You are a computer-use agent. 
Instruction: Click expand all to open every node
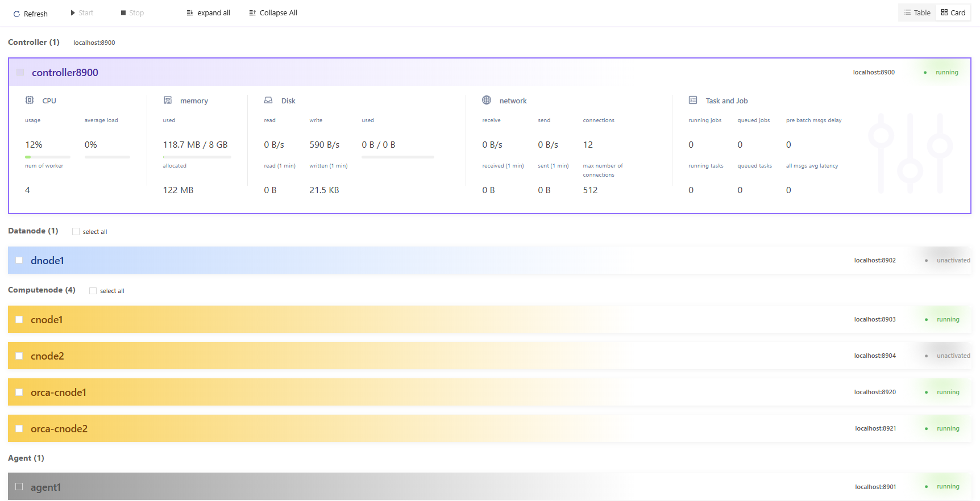point(208,13)
